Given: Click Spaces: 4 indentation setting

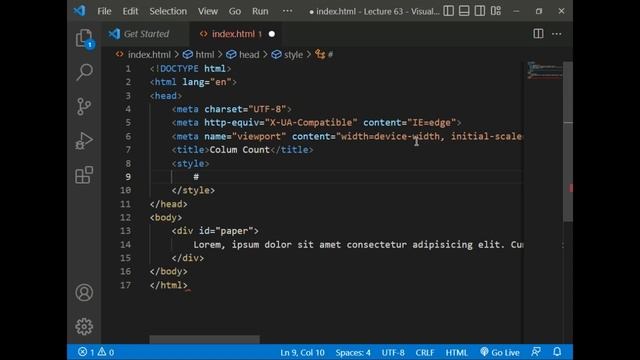Looking at the screenshot, I should coord(353,352).
